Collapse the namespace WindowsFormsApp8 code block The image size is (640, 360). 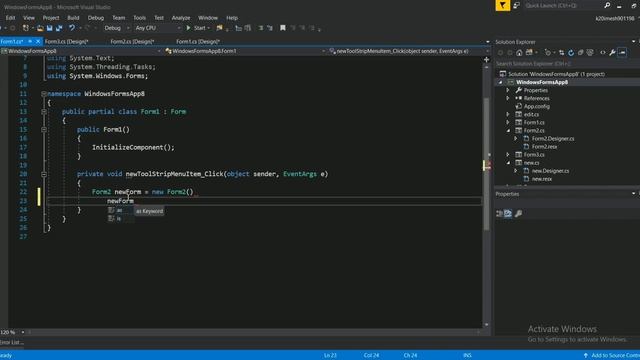click(x=44, y=94)
